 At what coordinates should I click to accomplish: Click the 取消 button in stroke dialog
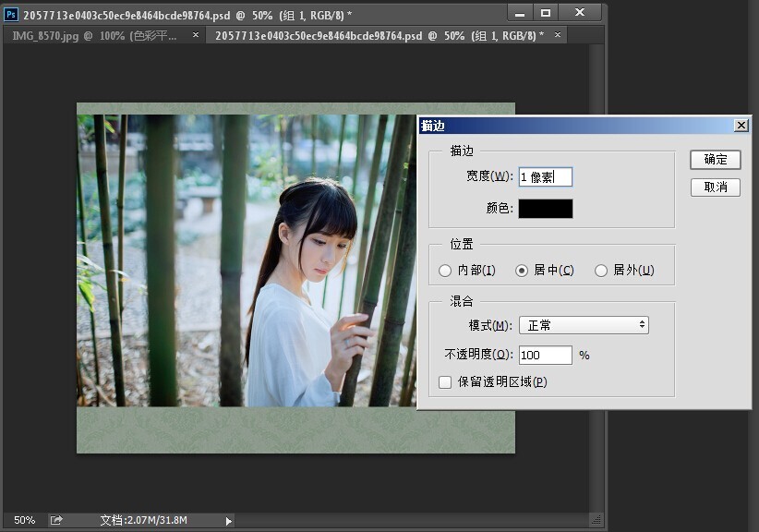coord(715,187)
